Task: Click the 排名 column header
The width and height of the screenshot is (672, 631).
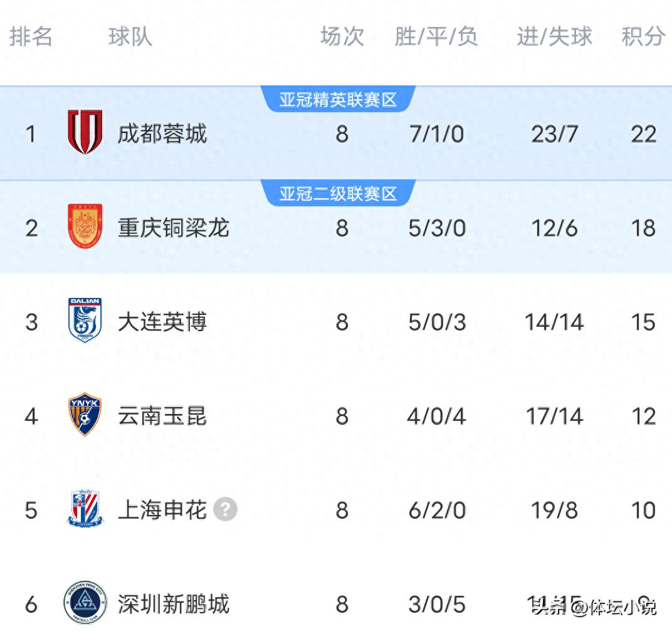Action: tap(32, 36)
